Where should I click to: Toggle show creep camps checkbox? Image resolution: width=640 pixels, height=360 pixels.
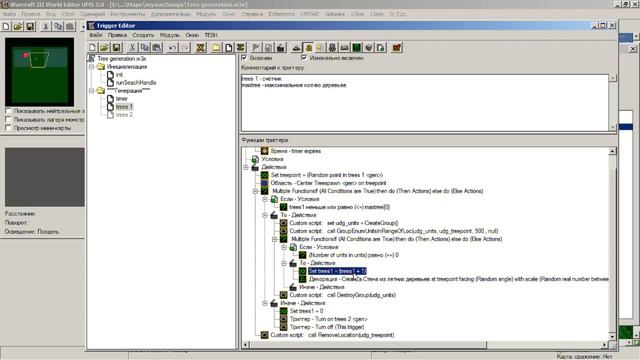(x=8, y=119)
